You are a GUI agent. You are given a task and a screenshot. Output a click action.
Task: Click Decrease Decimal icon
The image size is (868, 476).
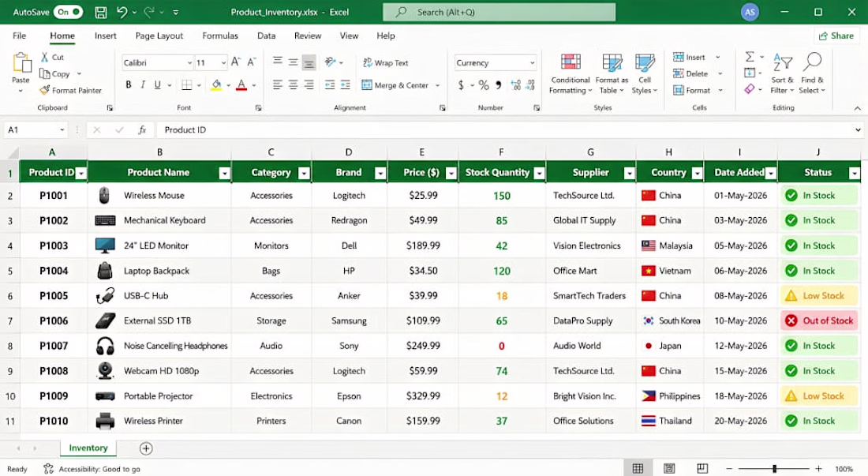tap(530, 85)
